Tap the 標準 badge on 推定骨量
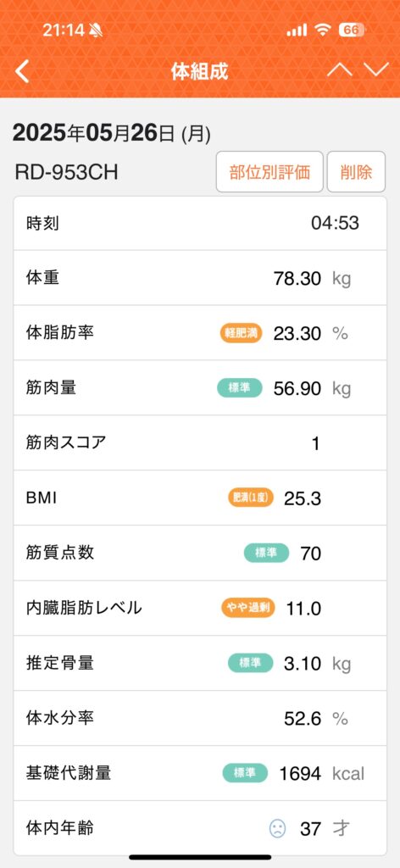400x868 pixels. [x=251, y=663]
